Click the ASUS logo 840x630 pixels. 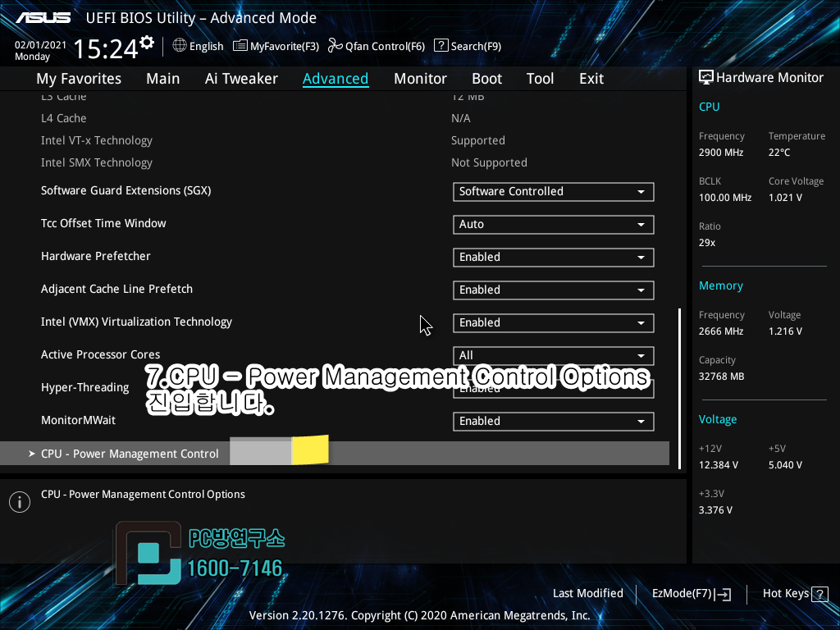[43, 18]
